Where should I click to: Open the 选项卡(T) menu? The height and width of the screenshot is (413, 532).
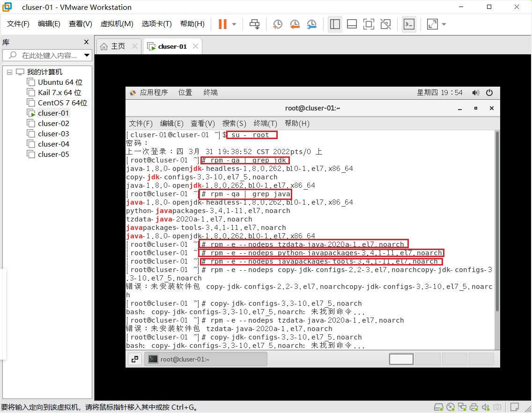(x=156, y=24)
